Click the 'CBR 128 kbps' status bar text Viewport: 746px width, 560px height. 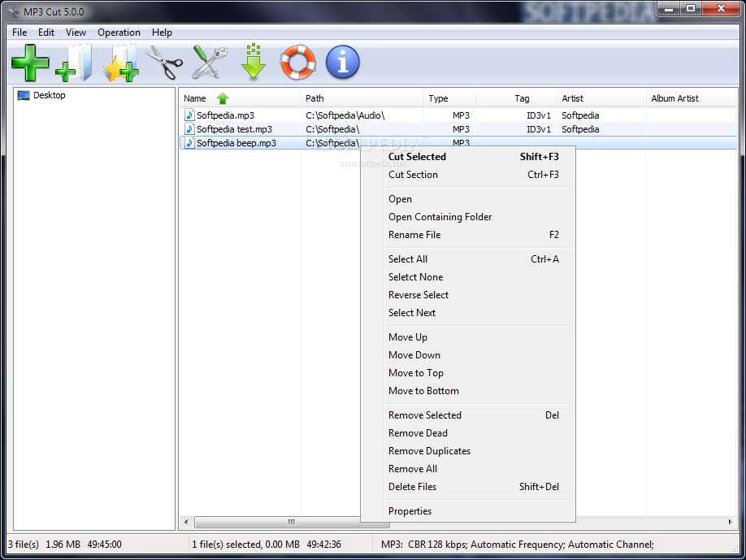click(437, 545)
